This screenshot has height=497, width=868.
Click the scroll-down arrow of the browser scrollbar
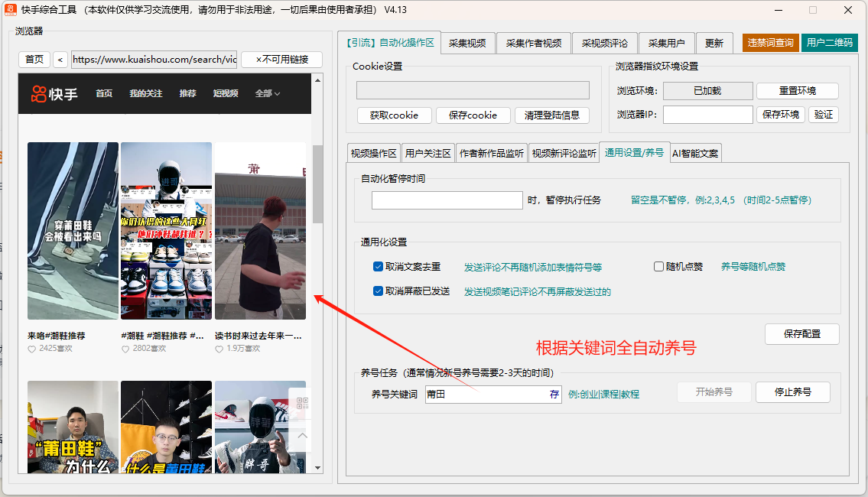pyautogui.click(x=317, y=468)
